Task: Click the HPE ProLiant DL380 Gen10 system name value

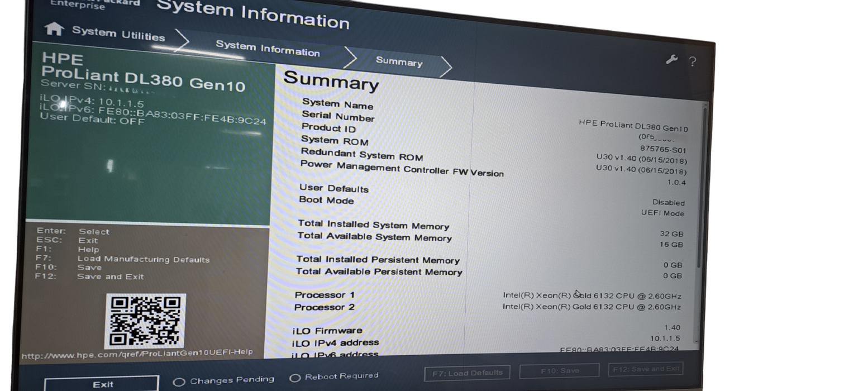Action: click(x=633, y=126)
